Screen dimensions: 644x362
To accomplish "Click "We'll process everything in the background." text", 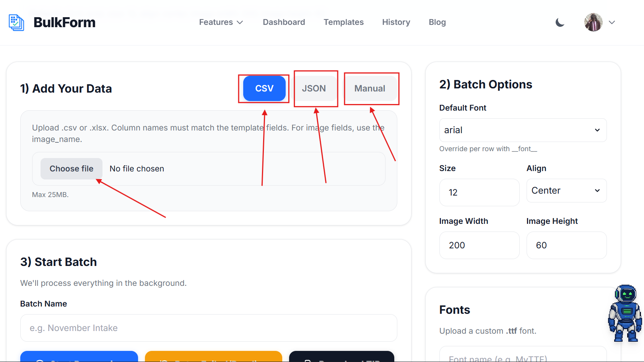I will 104,283.
